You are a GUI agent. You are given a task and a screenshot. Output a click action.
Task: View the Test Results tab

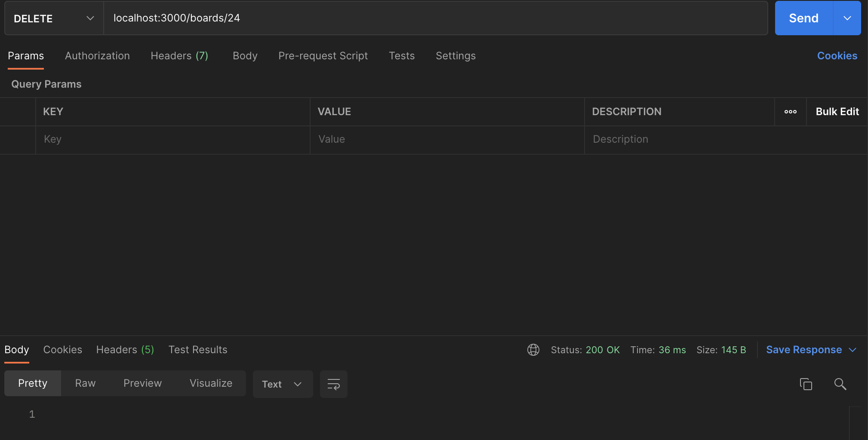[198, 350]
